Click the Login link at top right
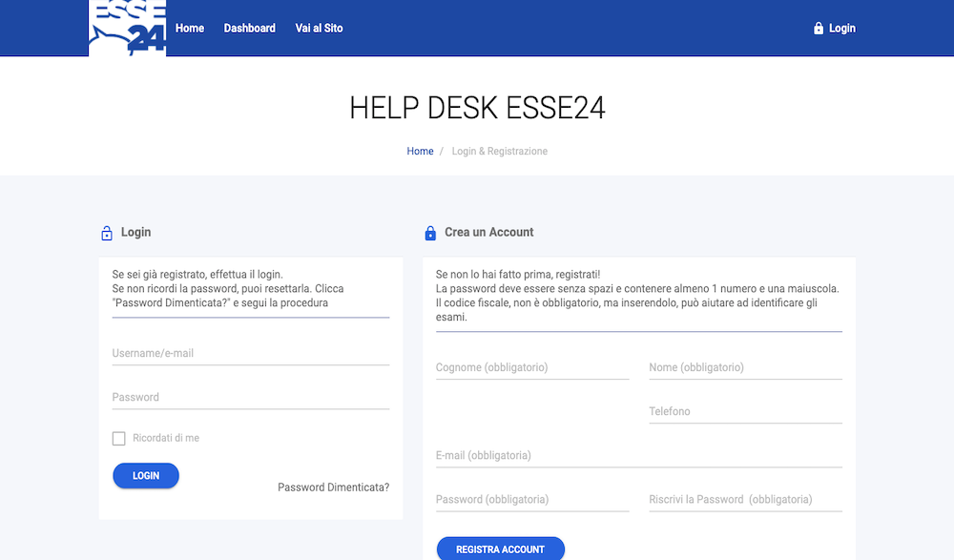Screen dimensions: 954x560 841,29
